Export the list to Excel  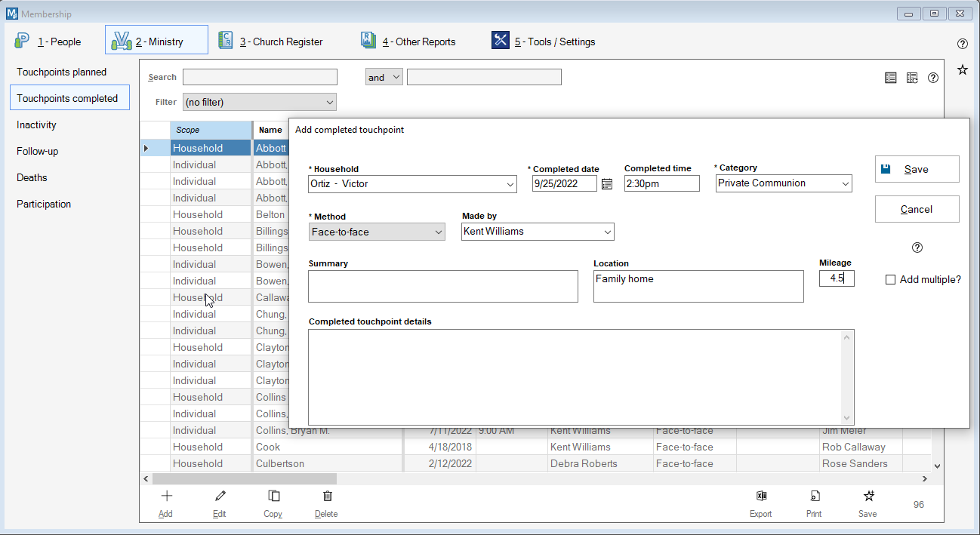pos(760,497)
